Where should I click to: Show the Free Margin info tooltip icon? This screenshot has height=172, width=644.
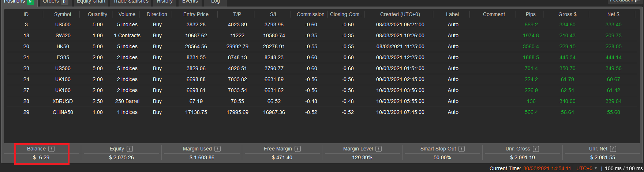coord(297,149)
